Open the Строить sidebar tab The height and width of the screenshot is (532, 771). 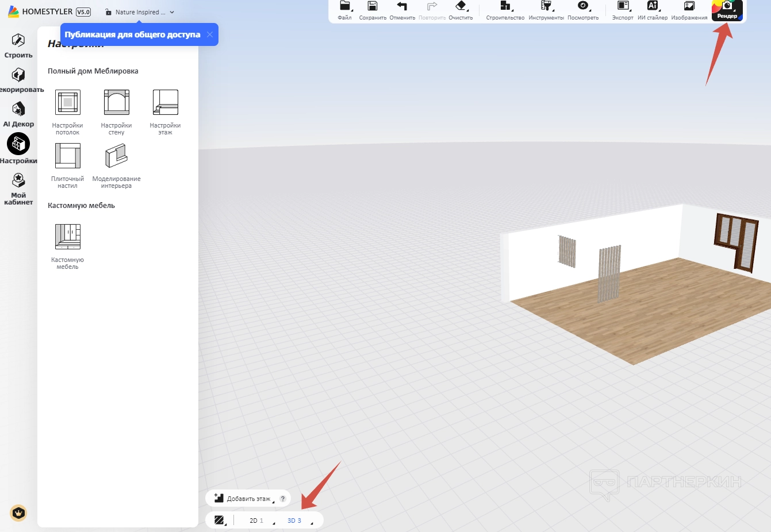18,46
